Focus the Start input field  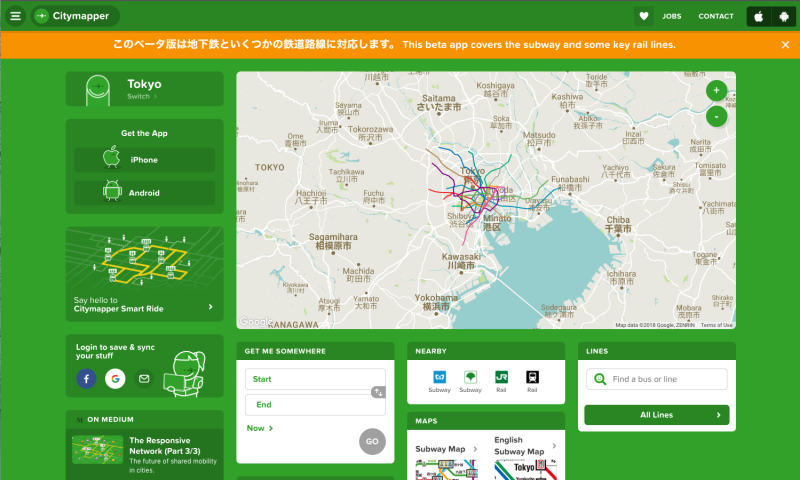315,379
